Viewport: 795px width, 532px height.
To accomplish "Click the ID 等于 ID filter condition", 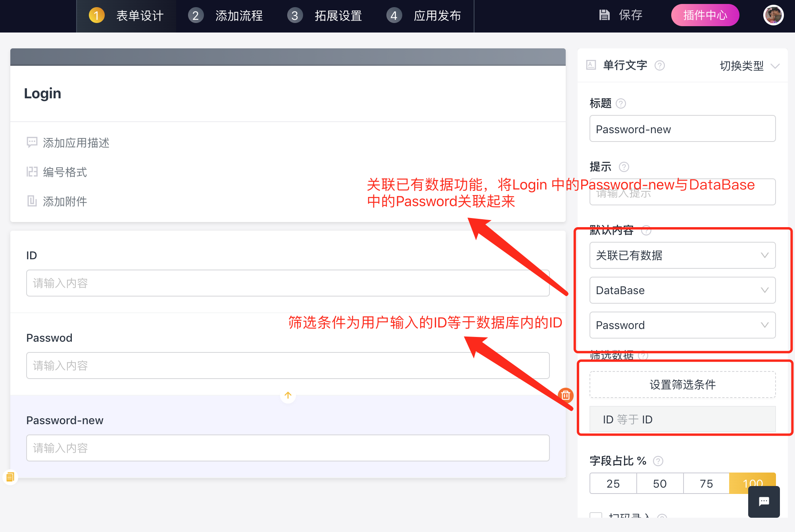I will (682, 419).
